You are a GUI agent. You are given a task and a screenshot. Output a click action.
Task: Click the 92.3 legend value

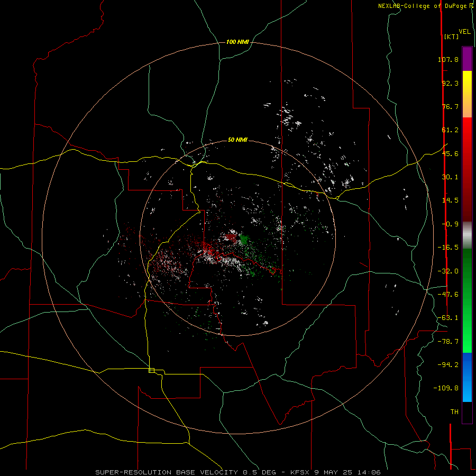pyautogui.click(x=450, y=83)
